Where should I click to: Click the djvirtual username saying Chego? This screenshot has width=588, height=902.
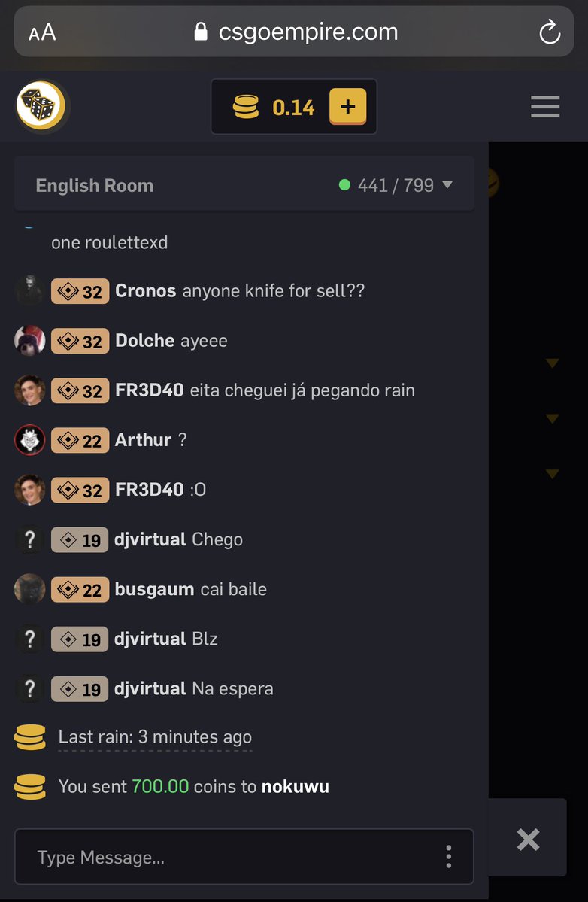pos(150,539)
